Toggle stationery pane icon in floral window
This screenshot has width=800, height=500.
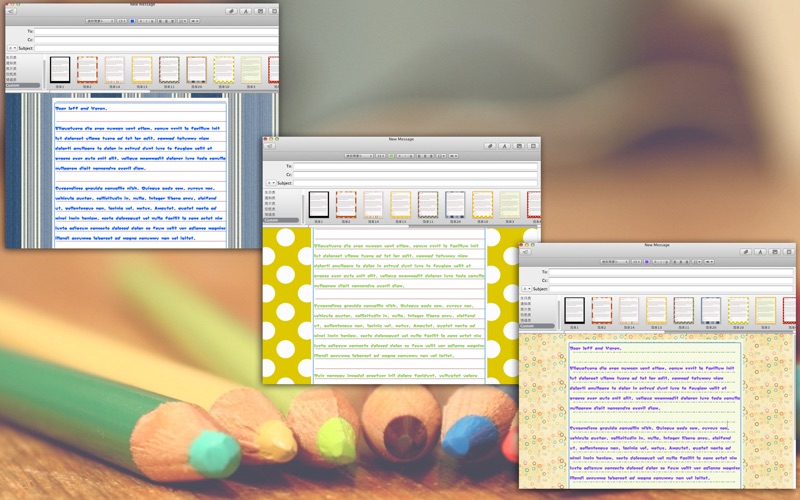(x=788, y=252)
